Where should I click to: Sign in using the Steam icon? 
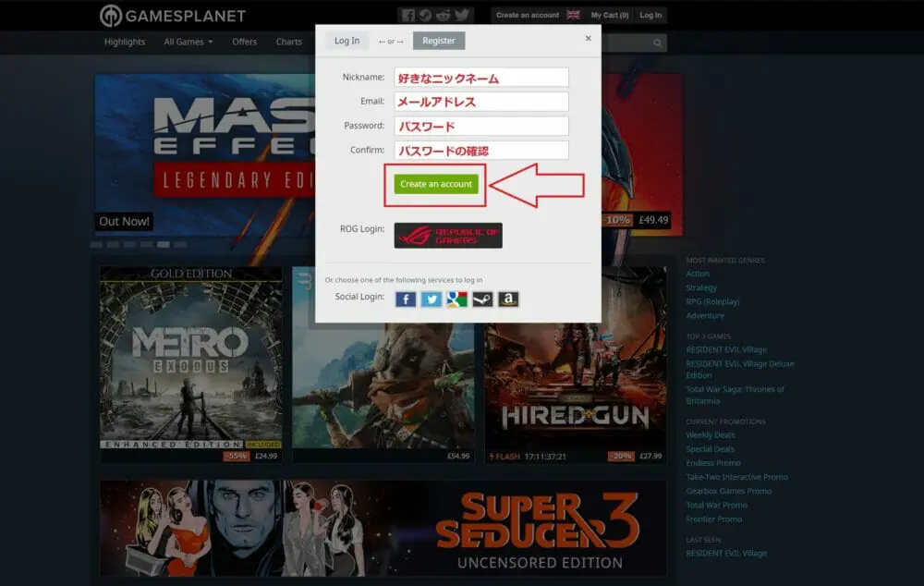tap(482, 299)
